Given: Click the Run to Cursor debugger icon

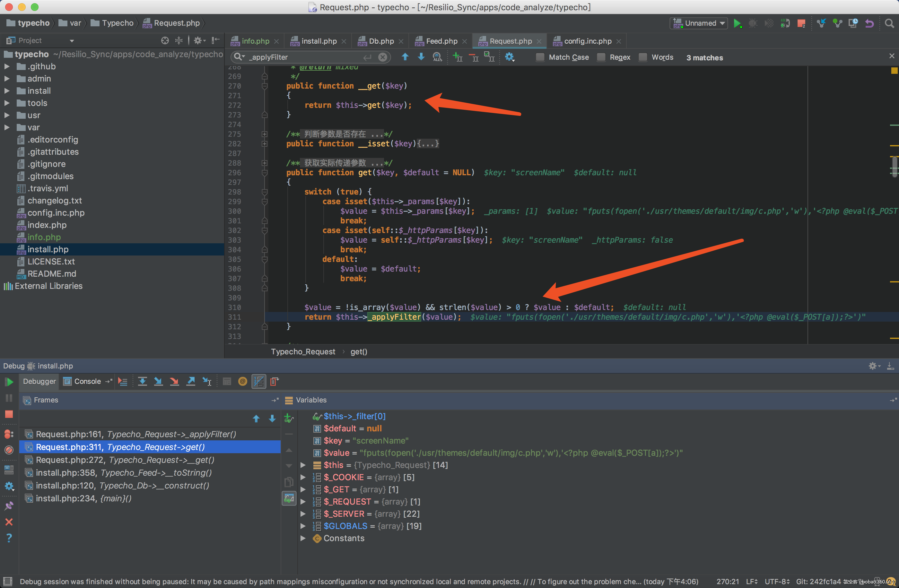Looking at the screenshot, I should (207, 381).
